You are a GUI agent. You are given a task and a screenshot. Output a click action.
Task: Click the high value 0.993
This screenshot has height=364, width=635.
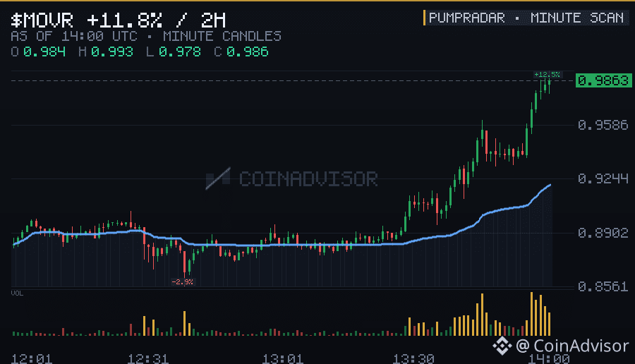click(112, 51)
